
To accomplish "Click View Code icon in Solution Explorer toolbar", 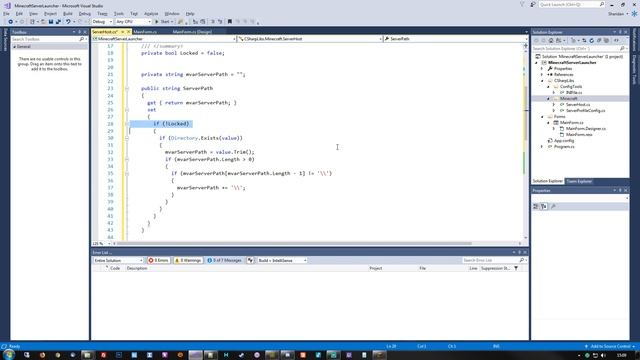I will [x=616, y=41].
